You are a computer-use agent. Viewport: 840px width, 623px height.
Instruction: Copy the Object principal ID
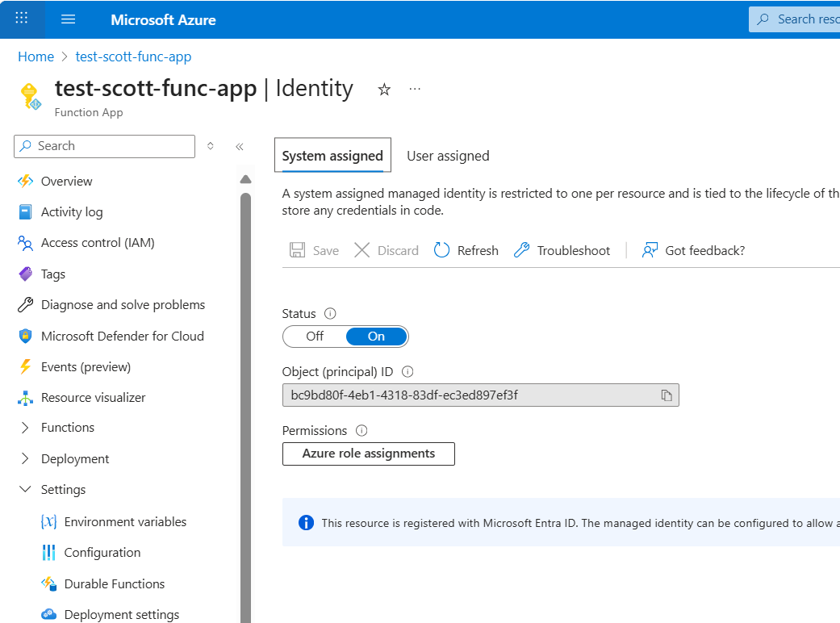tap(667, 395)
